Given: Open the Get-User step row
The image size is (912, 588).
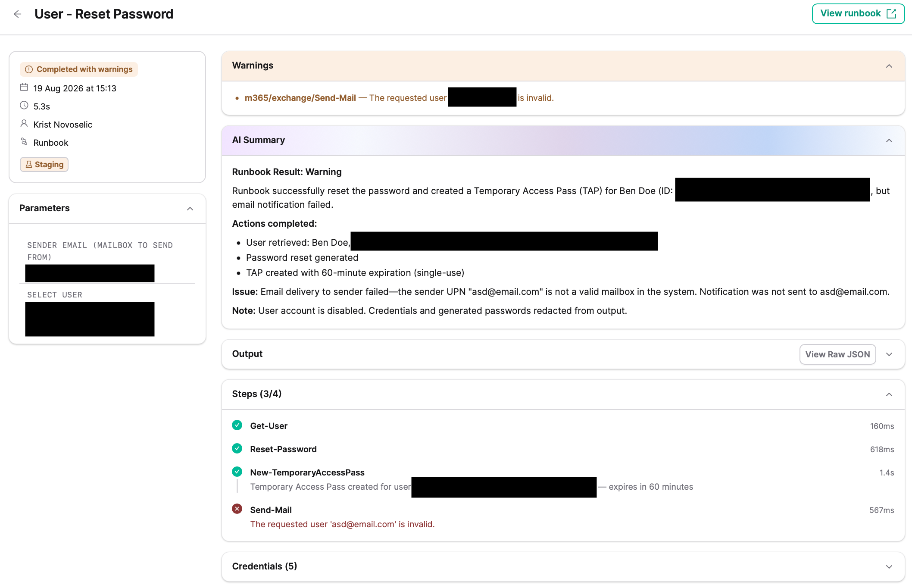Looking at the screenshot, I should 563,426.
